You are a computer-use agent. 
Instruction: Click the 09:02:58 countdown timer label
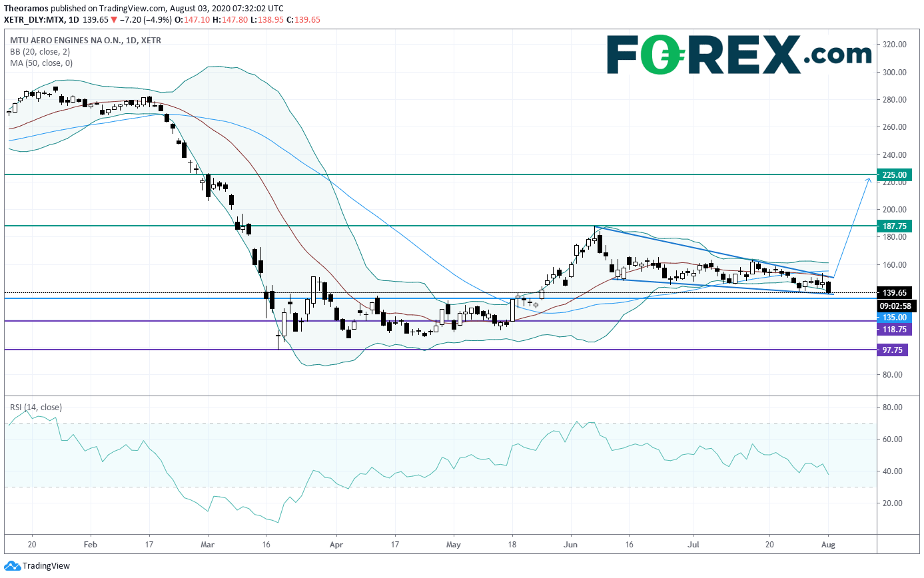pos(893,306)
